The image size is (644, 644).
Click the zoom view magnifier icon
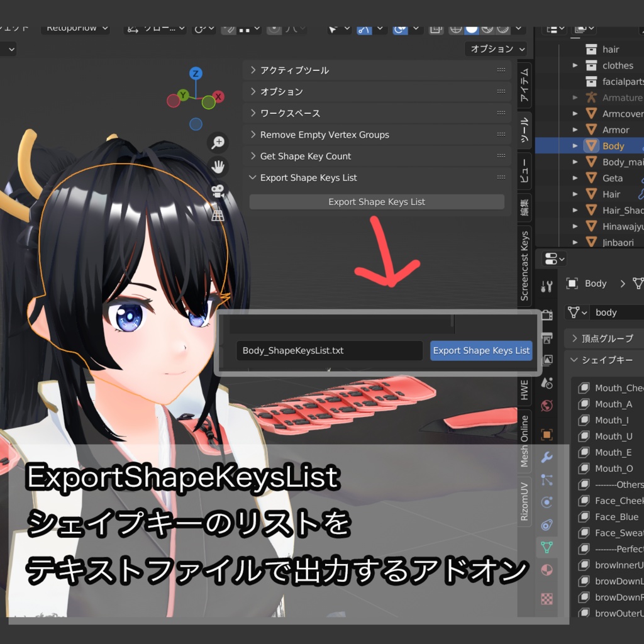[x=218, y=143]
